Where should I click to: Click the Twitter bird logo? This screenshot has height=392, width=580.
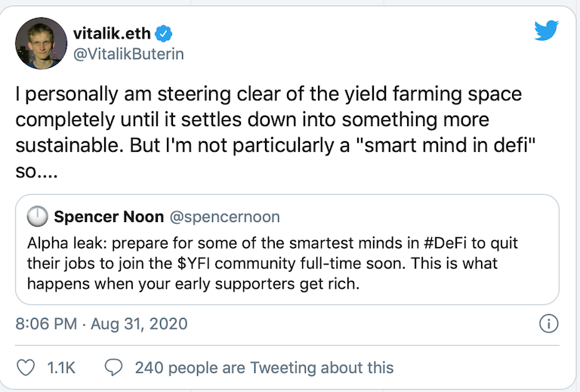545,30
